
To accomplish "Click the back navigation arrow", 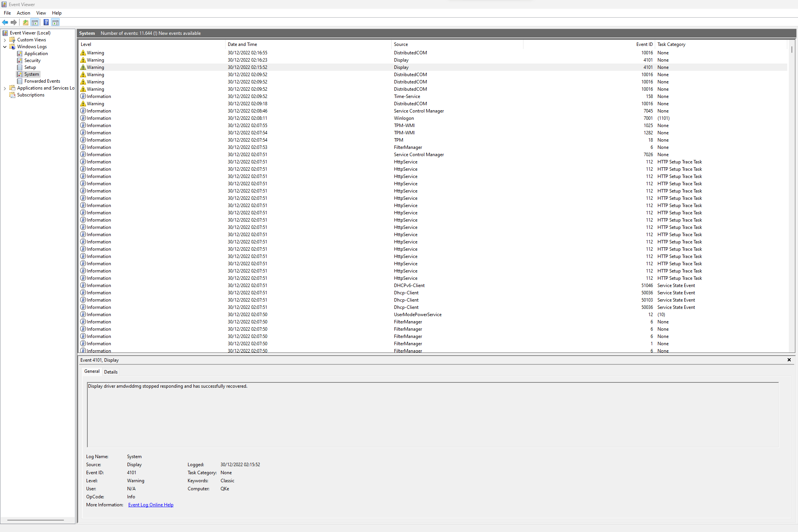I will pos(5,22).
